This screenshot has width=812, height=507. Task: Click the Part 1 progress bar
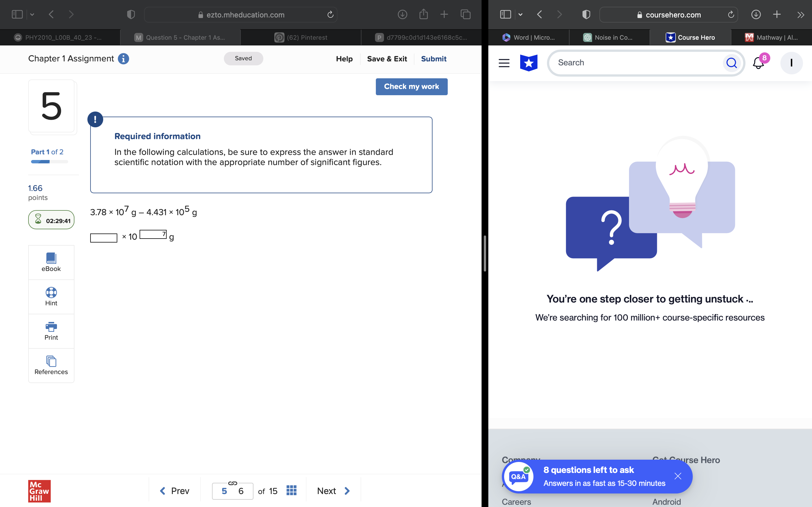click(x=49, y=161)
